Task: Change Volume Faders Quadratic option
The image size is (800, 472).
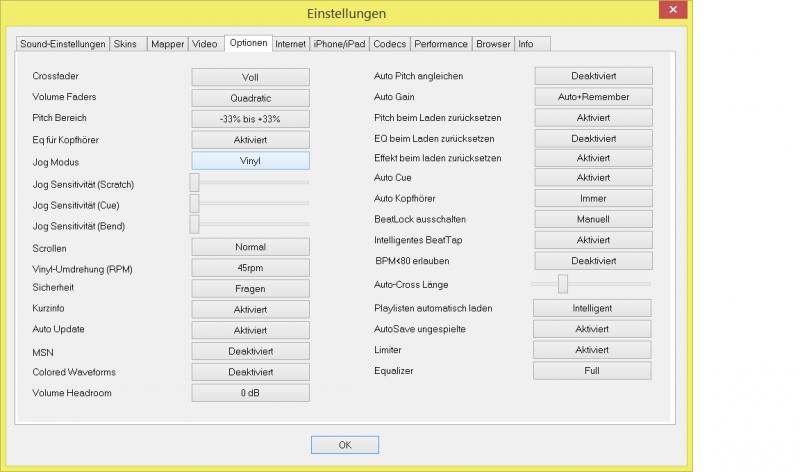Action: click(250, 98)
